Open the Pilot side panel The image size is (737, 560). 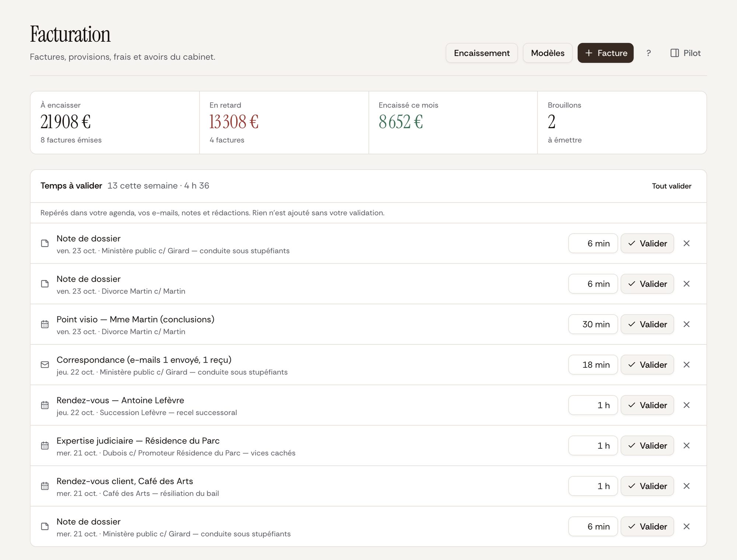click(x=685, y=53)
